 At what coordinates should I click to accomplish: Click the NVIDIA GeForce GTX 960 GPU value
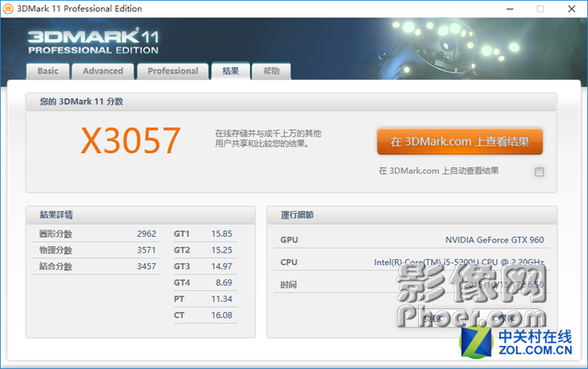tap(494, 240)
